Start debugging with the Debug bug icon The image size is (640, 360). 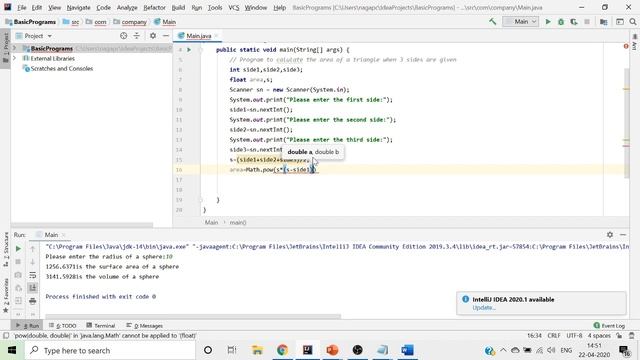(x=561, y=22)
